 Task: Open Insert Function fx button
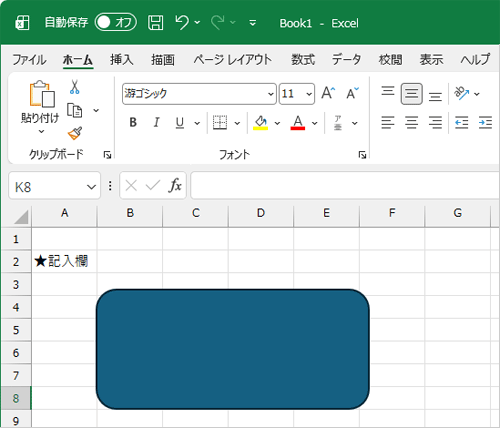(x=175, y=185)
